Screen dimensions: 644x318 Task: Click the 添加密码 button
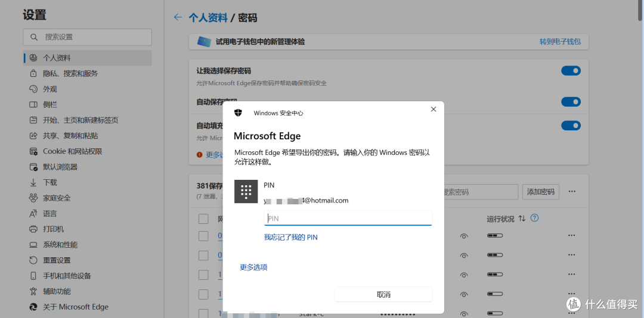tap(540, 192)
